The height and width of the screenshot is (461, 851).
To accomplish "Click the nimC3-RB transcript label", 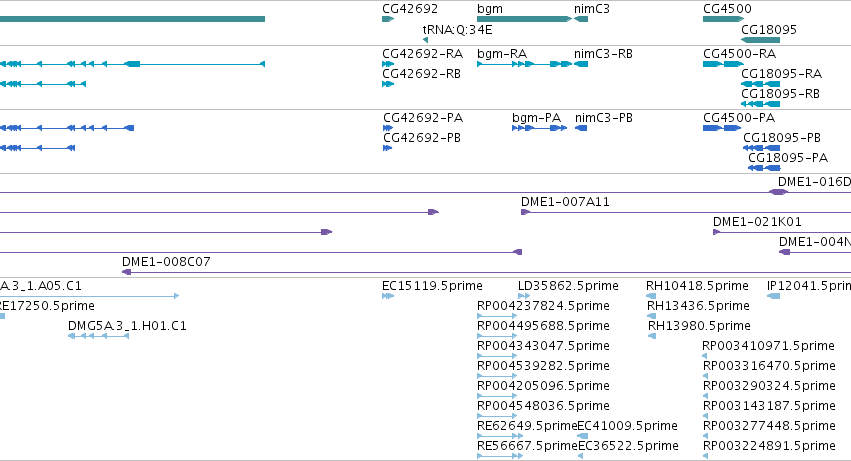I will click(603, 54).
